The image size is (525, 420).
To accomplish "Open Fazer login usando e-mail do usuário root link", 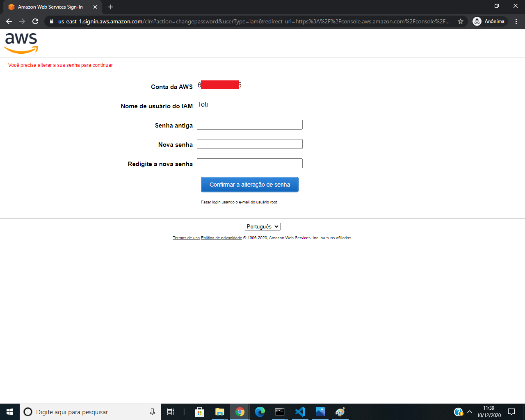I will coord(239,202).
